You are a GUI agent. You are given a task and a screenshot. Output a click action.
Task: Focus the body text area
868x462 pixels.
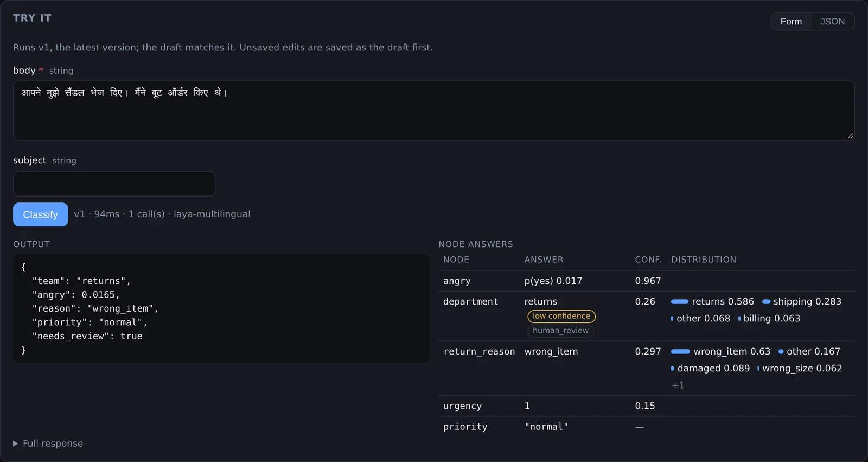(x=434, y=111)
